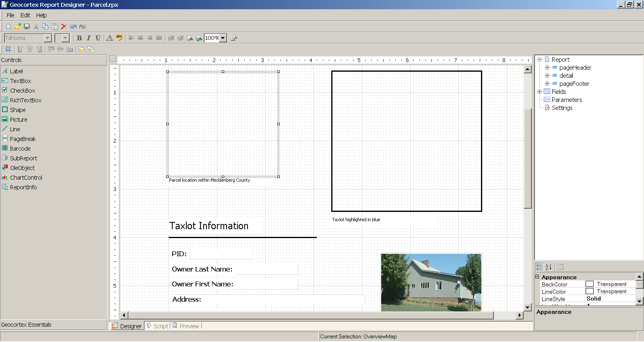Toggle underline formatting

coord(98,38)
